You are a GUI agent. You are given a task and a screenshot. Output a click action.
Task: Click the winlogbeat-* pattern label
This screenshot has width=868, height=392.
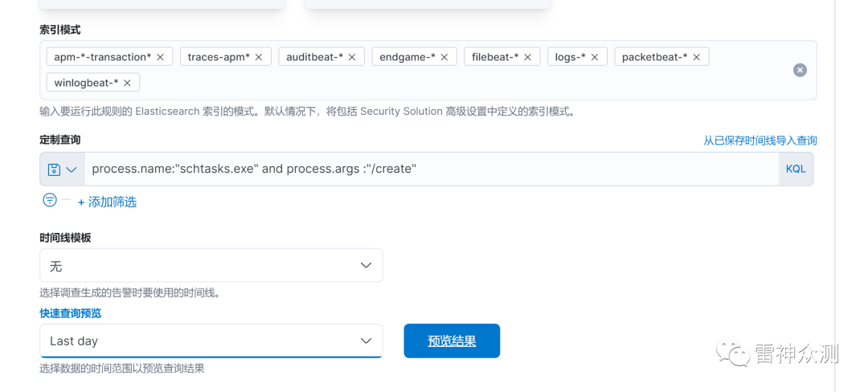pos(86,83)
